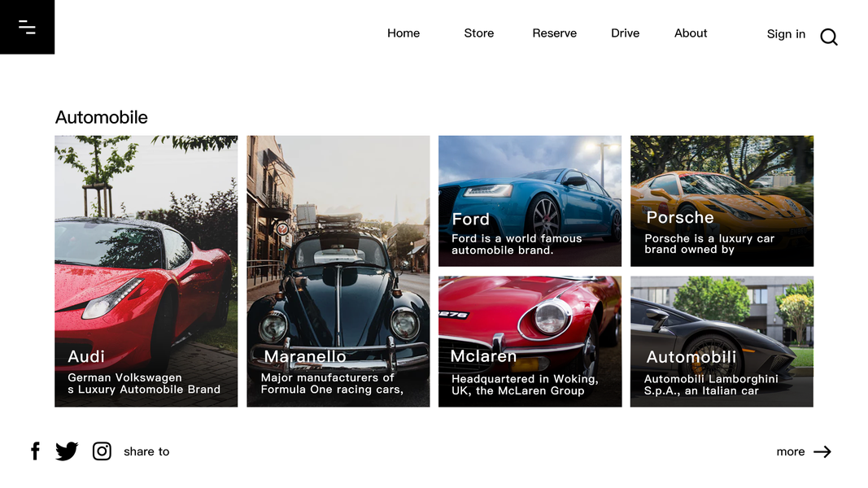Click 'German Volkswagen s Luxury Automobile Brand' text
This screenshot has width=868, height=488.
pyautogui.click(x=144, y=383)
